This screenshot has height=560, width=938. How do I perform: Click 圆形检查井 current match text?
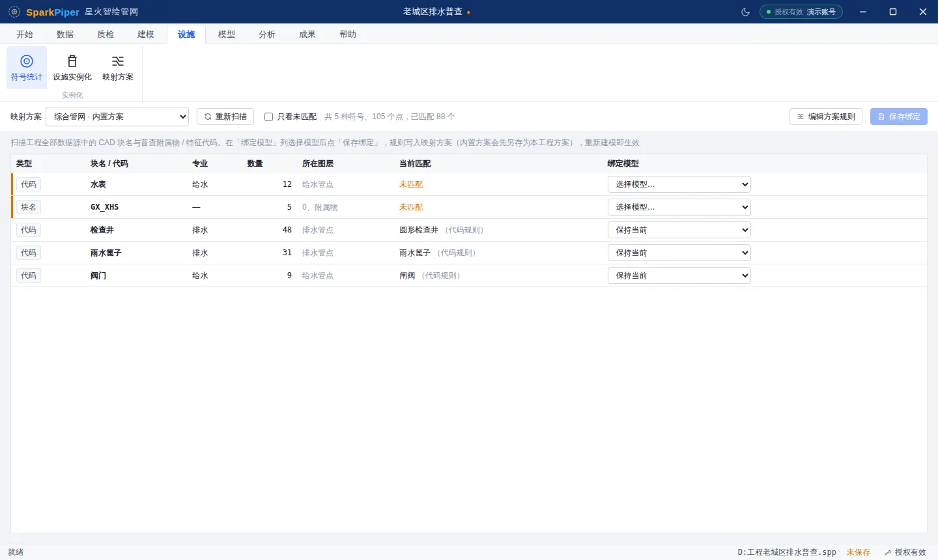pos(419,230)
